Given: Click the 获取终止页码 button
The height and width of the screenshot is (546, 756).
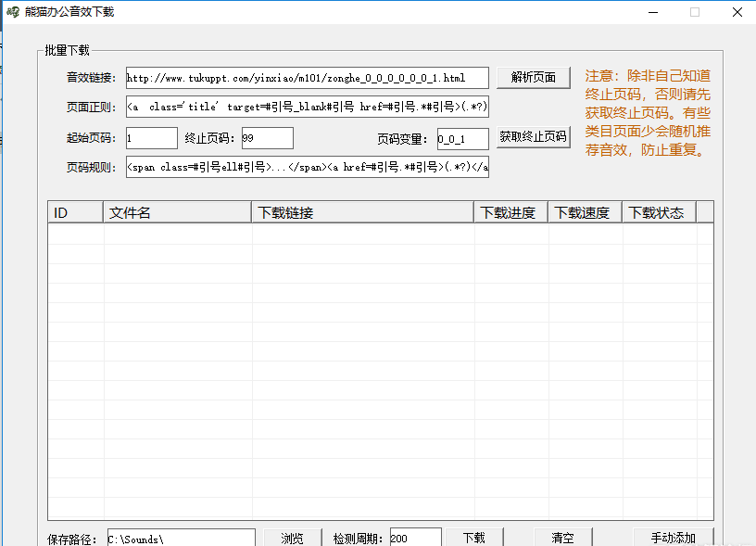Looking at the screenshot, I should (534, 137).
